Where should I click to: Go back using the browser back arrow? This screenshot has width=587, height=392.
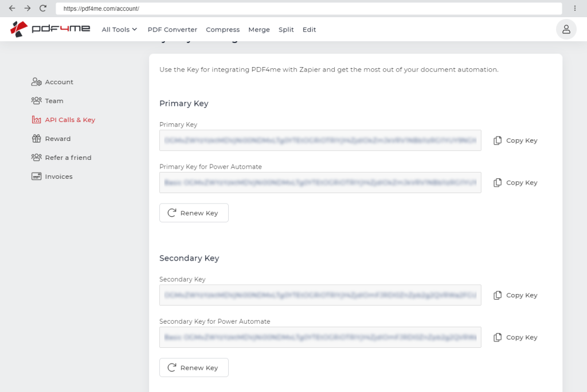pyautogui.click(x=12, y=9)
